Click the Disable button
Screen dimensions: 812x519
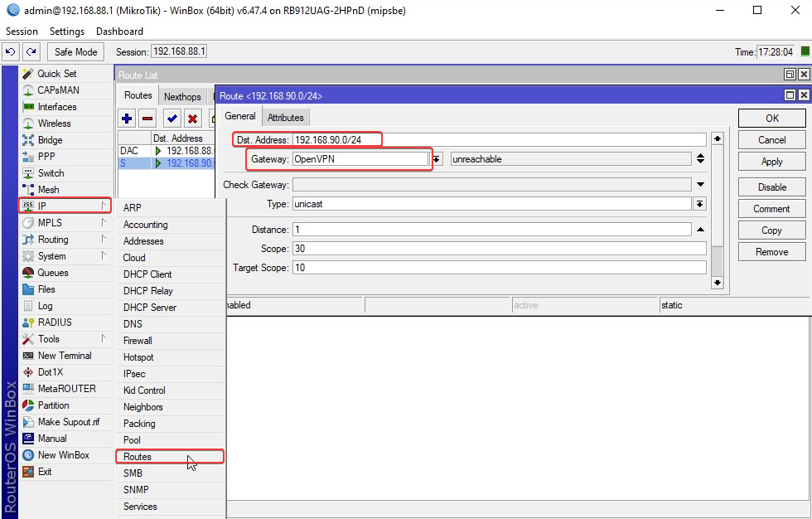(771, 187)
